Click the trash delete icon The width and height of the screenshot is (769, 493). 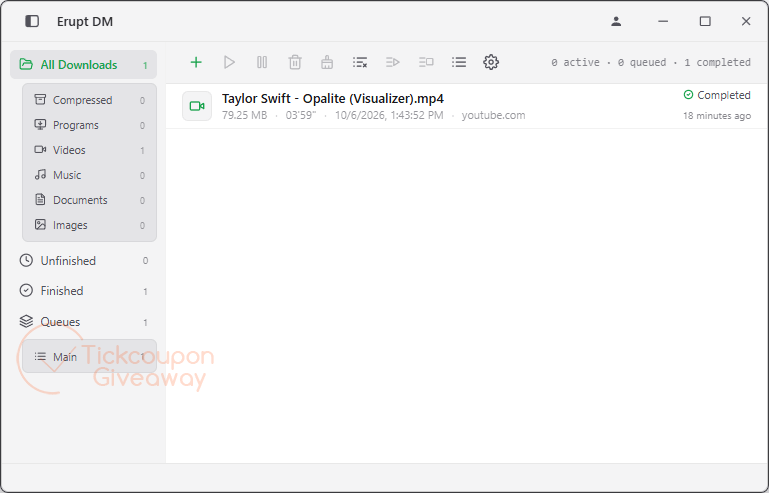[295, 62]
